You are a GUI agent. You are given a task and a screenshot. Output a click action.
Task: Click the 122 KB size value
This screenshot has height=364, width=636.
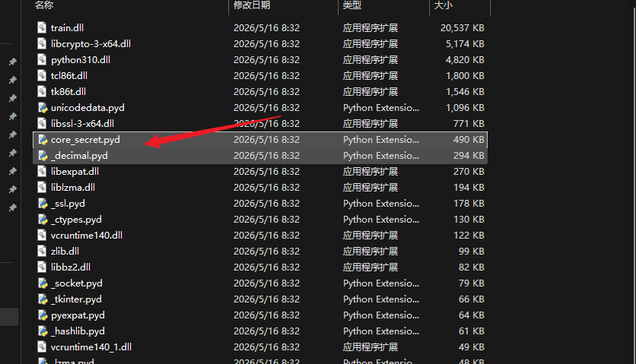click(x=469, y=236)
